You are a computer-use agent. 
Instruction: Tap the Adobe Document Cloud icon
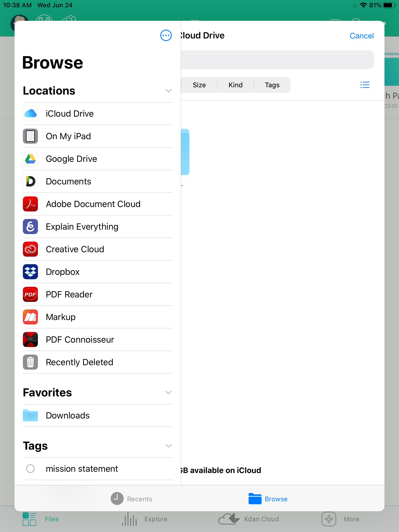30,204
